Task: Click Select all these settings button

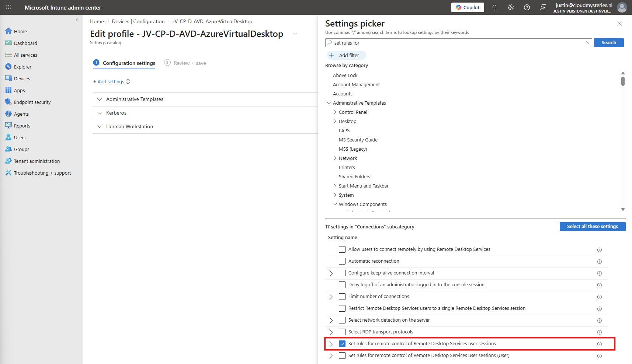Action: coord(593,227)
